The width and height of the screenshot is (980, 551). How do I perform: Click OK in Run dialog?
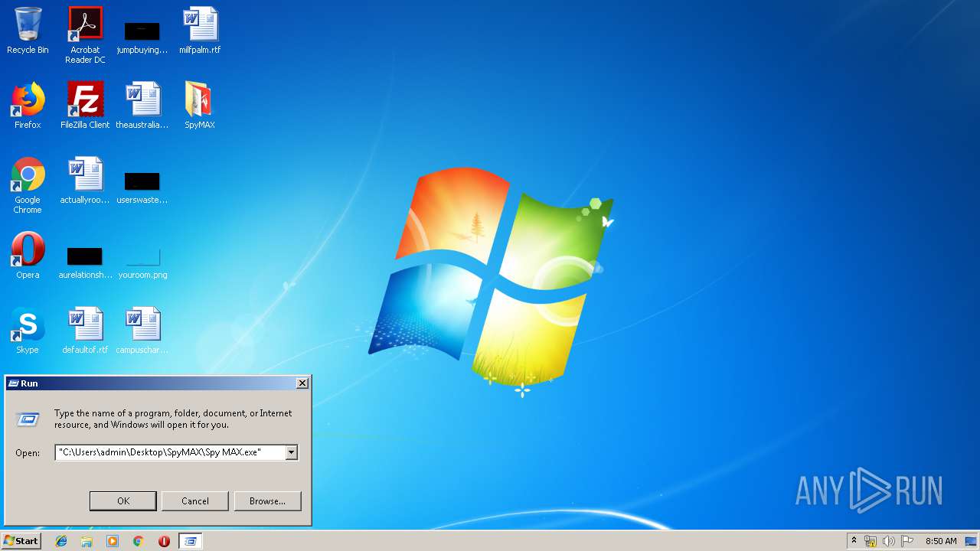(x=123, y=500)
